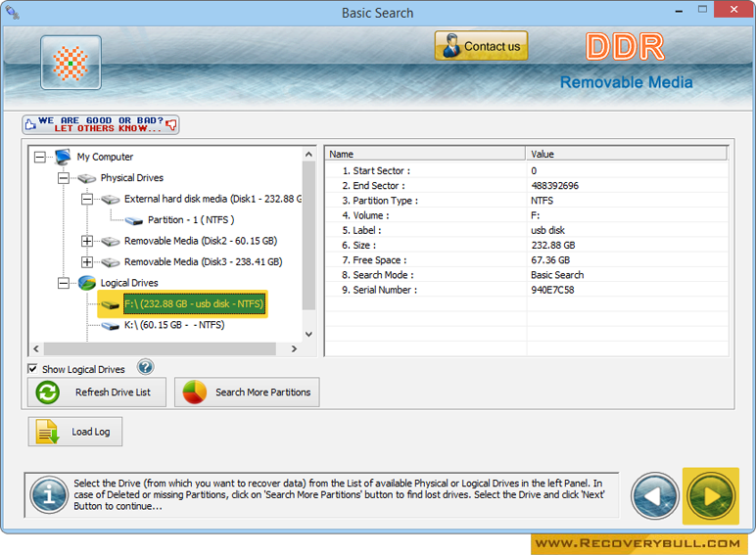756x555 pixels.
Task: Collapse the My Computer tree node
Action: point(40,157)
